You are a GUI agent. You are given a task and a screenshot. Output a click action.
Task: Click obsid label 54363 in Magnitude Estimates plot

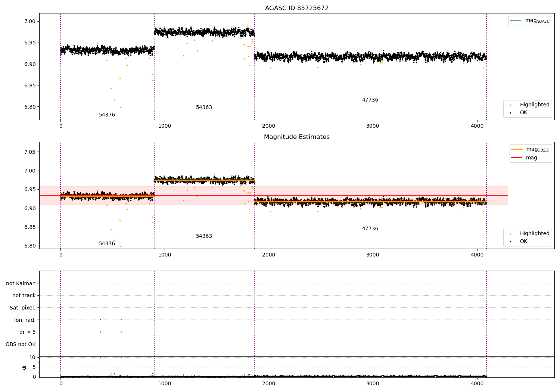(204, 236)
